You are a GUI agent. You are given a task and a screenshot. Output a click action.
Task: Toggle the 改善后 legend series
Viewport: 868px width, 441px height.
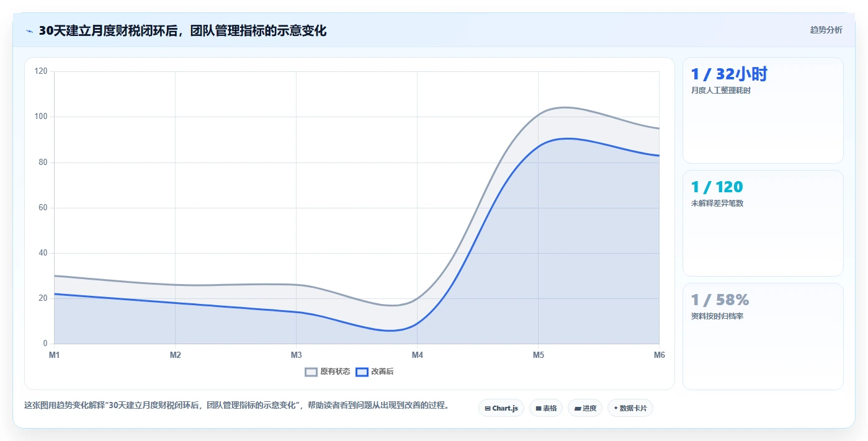click(375, 372)
